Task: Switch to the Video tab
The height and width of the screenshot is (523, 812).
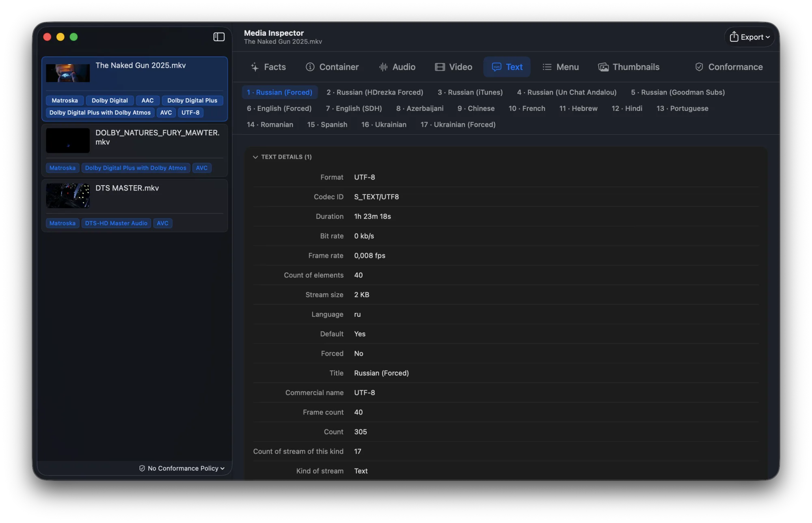Action: [x=454, y=67]
